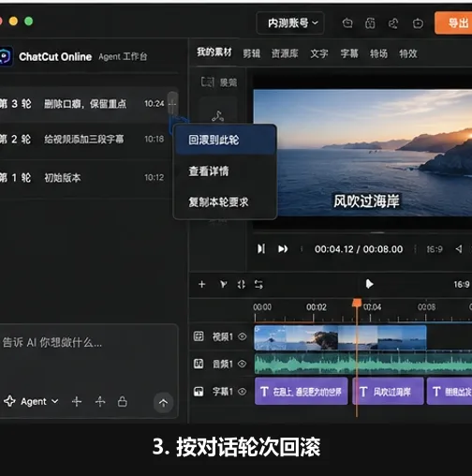This screenshot has width=472, height=476.
Task: Select the first purple subtitle clip
Action: [x=302, y=391]
